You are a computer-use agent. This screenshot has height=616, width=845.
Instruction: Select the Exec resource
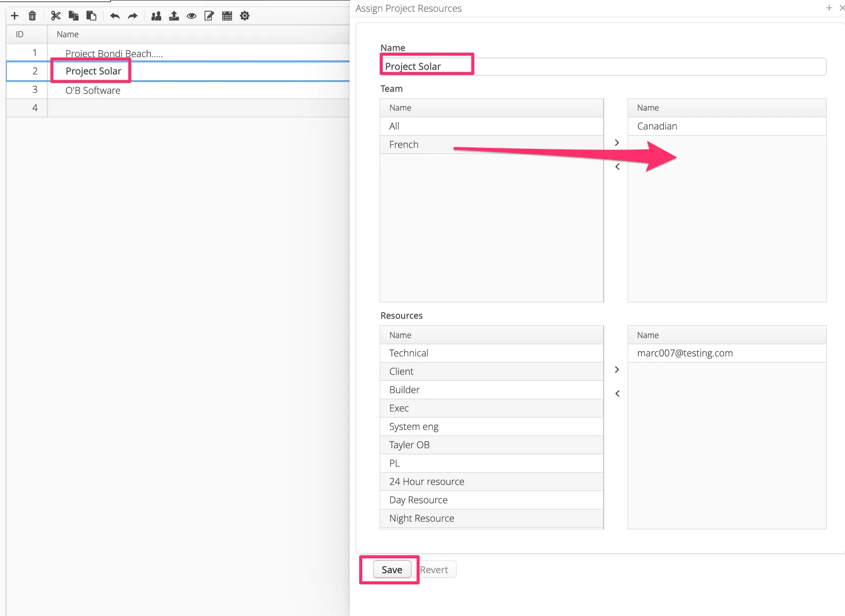coord(492,408)
